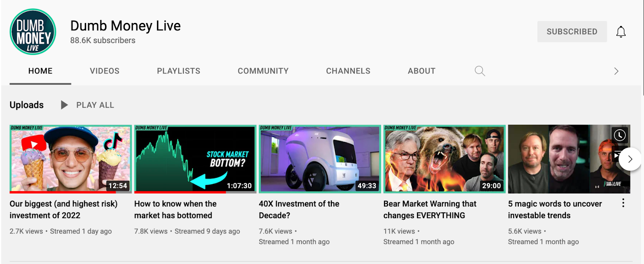Click 'Streamed 1 day ago' text
Screen dimensions: 644x264
coord(81,231)
